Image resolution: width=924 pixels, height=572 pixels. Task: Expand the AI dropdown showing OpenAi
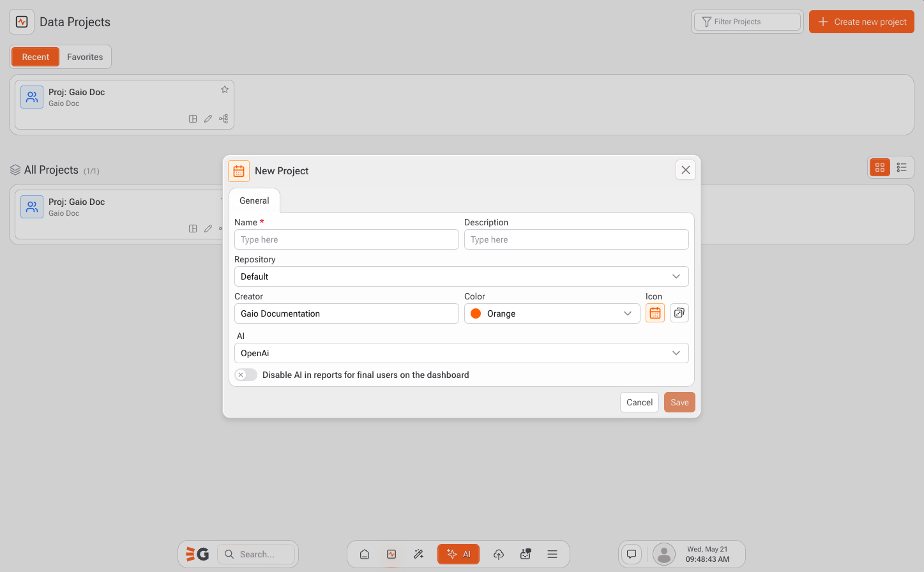(x=461, y=353)
